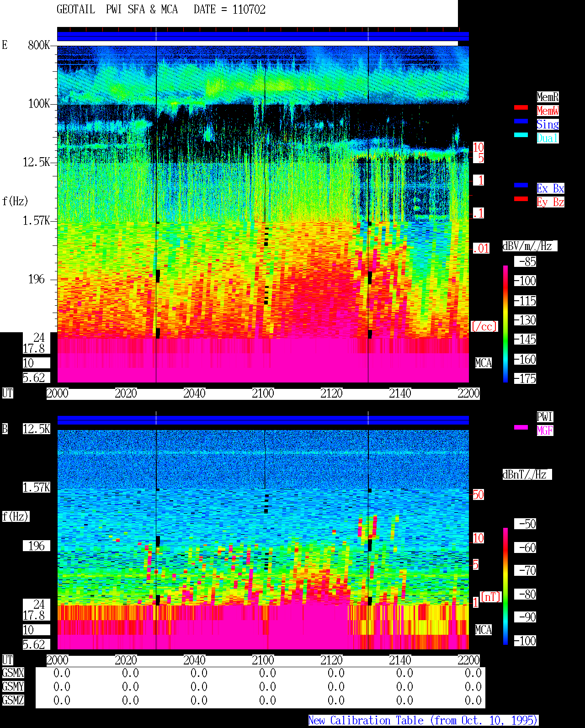Click the magenta MGF legend swatch
The height and width of the screenshot is (728, 585).
click(x=521, y=427)
